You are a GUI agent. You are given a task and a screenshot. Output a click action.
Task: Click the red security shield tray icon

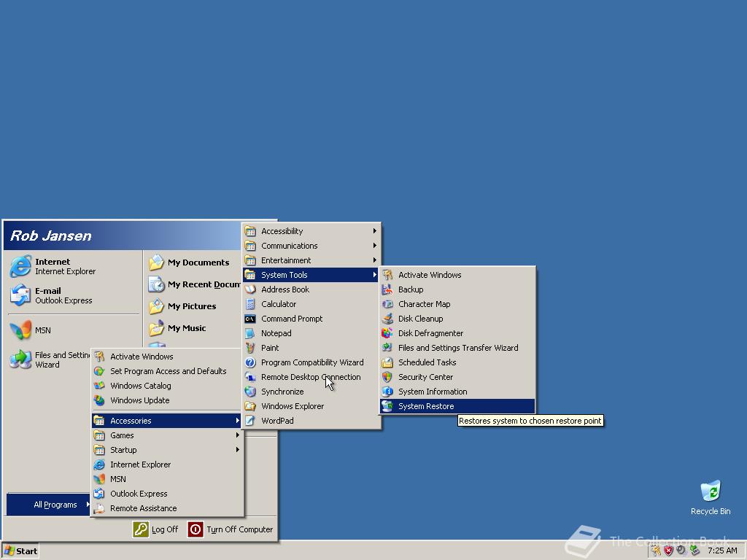[668, 551]
